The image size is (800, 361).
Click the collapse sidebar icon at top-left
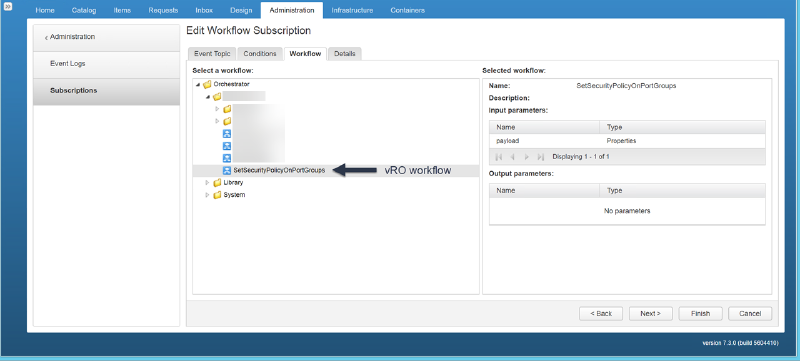point(9,7)
